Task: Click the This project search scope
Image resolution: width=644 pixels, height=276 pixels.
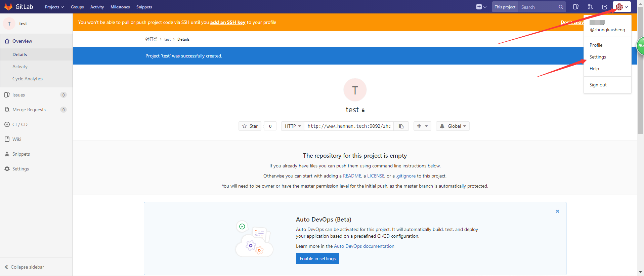Action: tap(505, 7)
